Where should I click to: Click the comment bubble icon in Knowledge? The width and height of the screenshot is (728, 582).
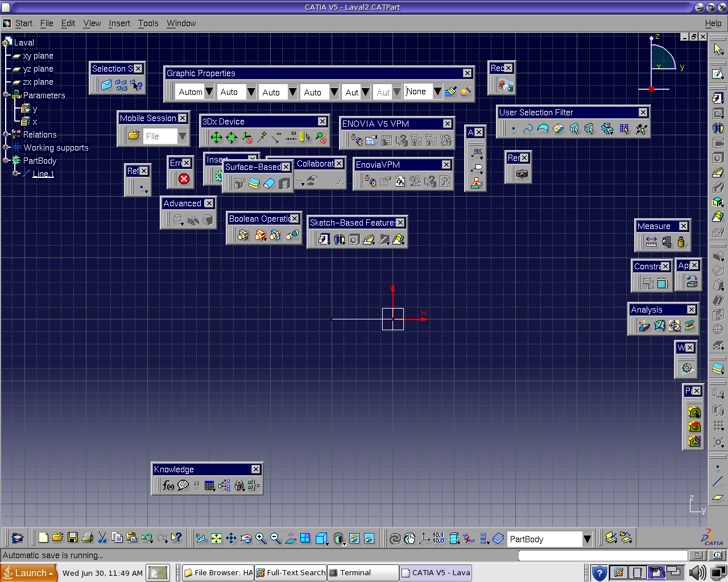[183, 485]
